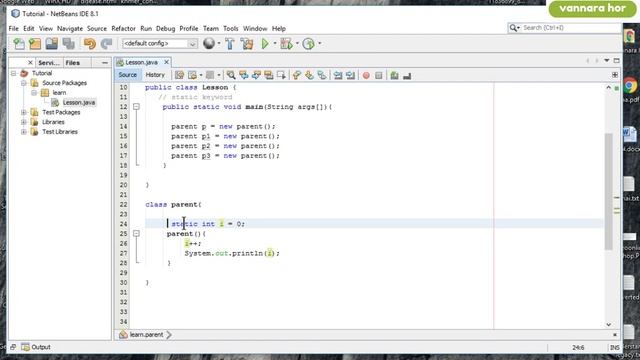Click learn.parent breadcrumb
Viewport: 640px width, 360px height.
[x=146, y=335]
